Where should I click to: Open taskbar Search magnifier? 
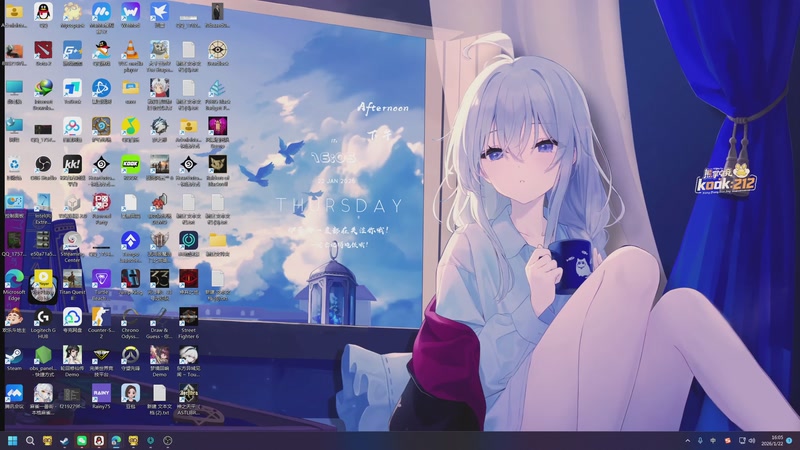30,440
